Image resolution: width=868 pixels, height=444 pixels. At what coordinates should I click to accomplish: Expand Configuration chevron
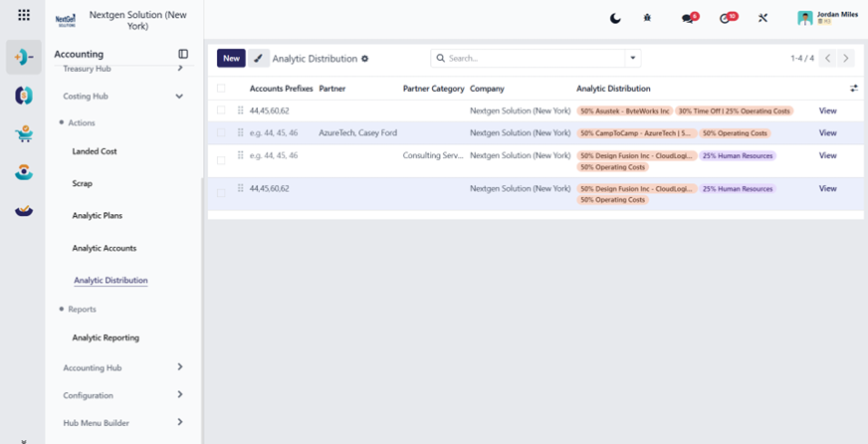pos(180,394)
